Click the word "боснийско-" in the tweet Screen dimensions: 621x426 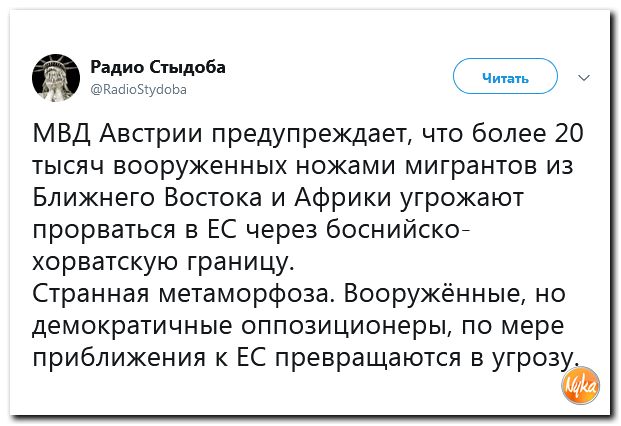click(x=397, y=230)
